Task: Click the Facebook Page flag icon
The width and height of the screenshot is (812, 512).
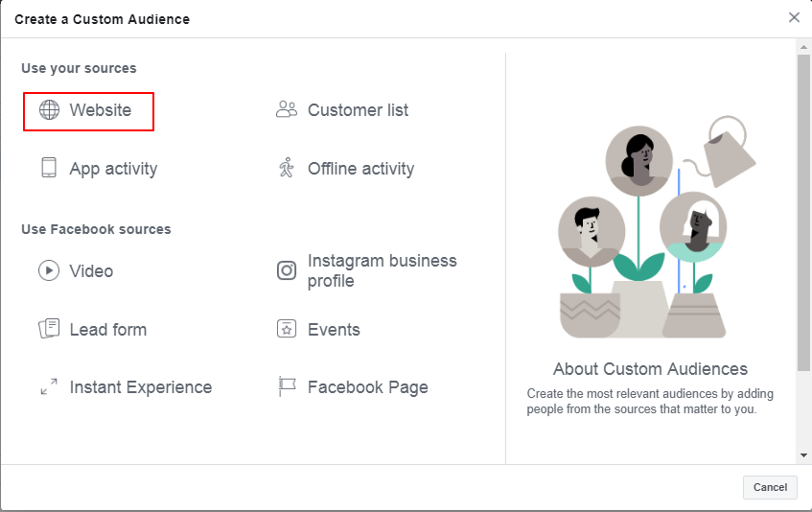Action: point(287,386)
